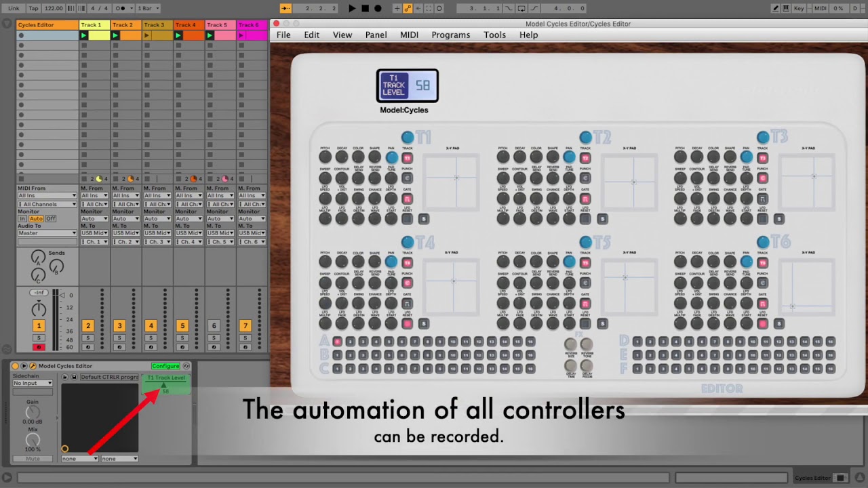Toggle the Key map mode button
This screenshot has height=488, width=868.
(799, 8)
